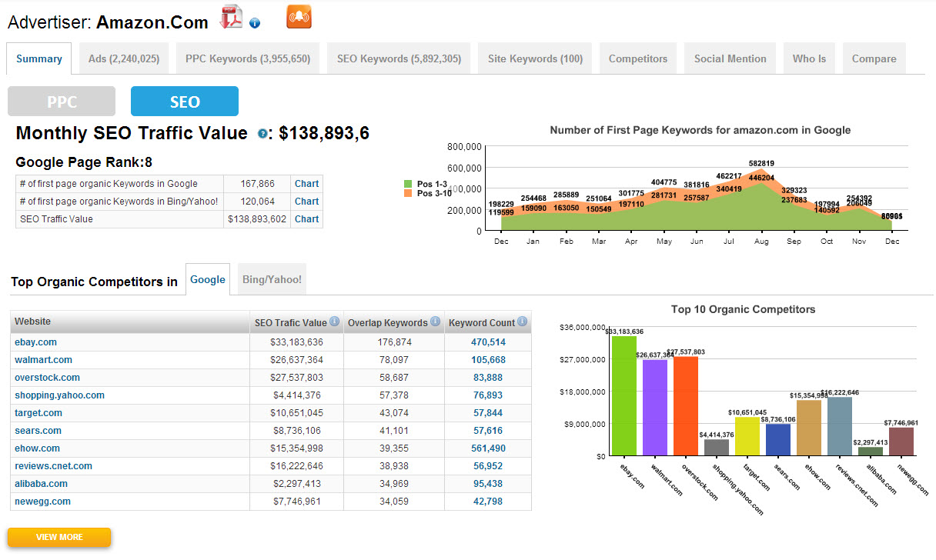Image resolution: width=936 pixels, height=560 pixels.
Task: Click newegg.com keyword count 42,798
Action: pyautogui.click(x=488, y=502)
